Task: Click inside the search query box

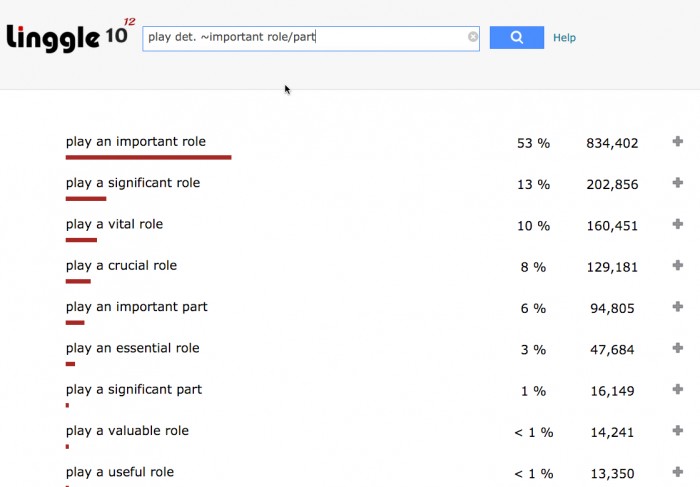Action: coord(300,38)
